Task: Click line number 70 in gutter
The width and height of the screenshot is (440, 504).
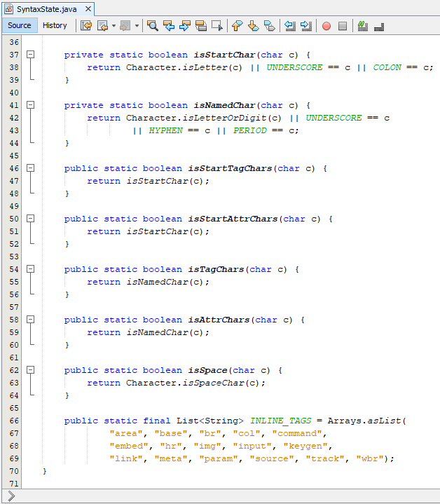Action: click(x=14, y=471)
